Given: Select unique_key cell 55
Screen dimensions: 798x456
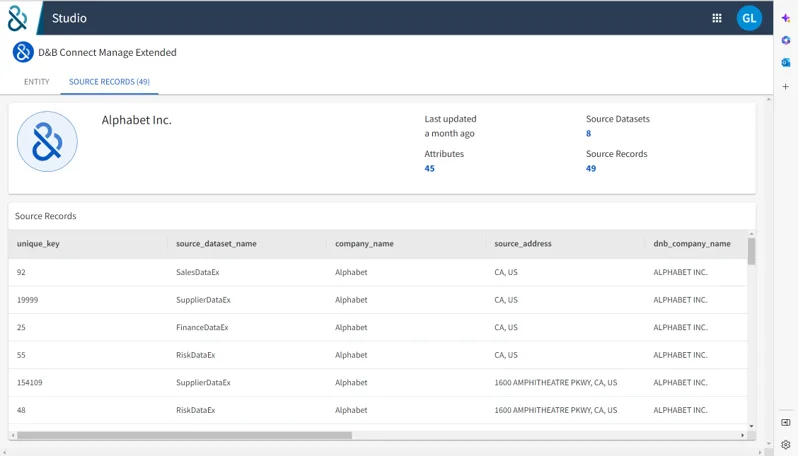Looking at the screenshot, I should (21, 355).
